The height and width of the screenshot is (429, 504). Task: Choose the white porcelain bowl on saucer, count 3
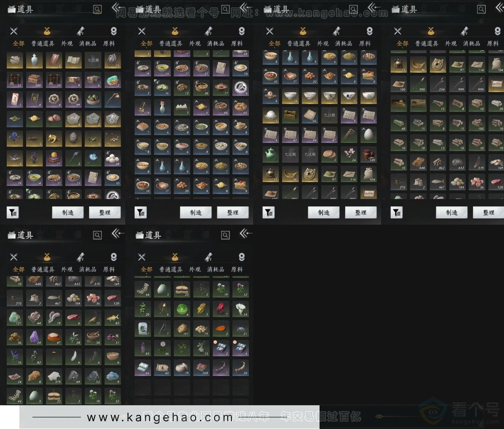271,115
